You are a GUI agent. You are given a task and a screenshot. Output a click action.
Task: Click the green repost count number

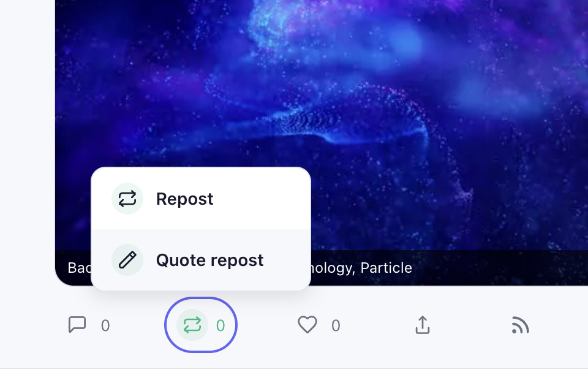pos(221,325)
